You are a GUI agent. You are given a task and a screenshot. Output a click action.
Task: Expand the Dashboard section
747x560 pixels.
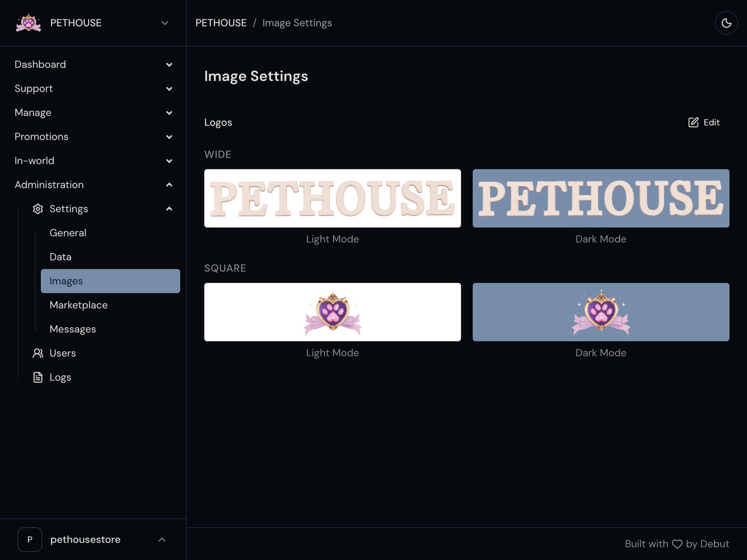click(x=169, y=65)
